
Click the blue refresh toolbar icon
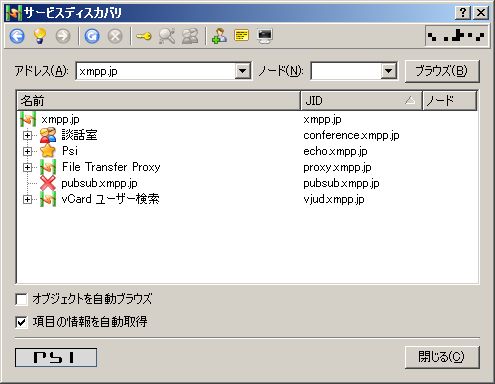92,36
